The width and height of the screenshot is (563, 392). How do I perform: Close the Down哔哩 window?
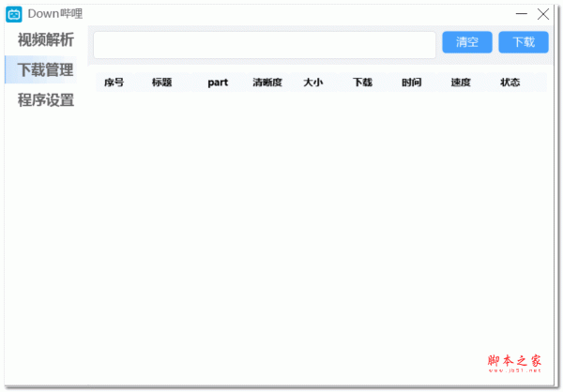tap(543, 14)
